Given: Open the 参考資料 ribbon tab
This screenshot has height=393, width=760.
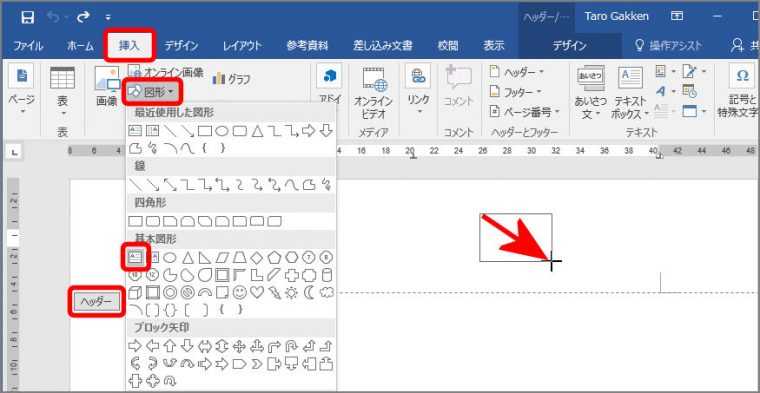Looking at the screenshot, I should coord(307,46).
